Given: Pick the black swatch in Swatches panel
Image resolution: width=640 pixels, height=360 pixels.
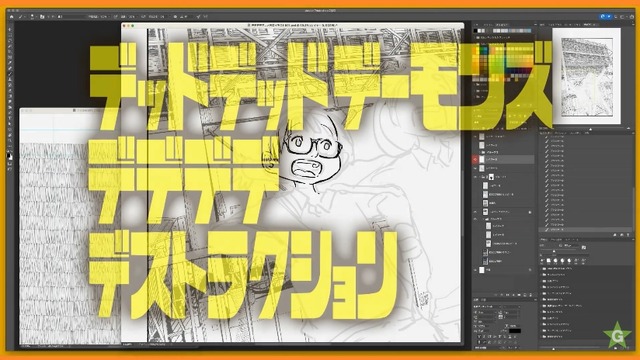Looking at the screenshot, I should coord(475,31).
